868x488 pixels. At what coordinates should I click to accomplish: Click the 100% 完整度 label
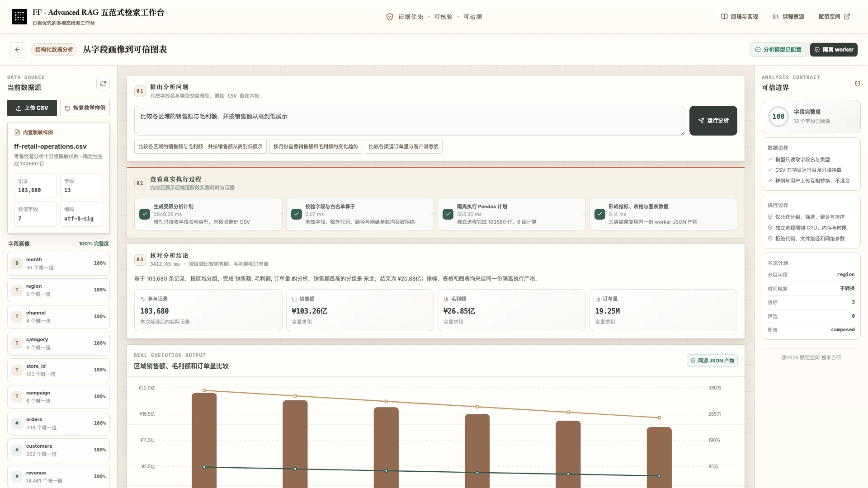point(94,244)
